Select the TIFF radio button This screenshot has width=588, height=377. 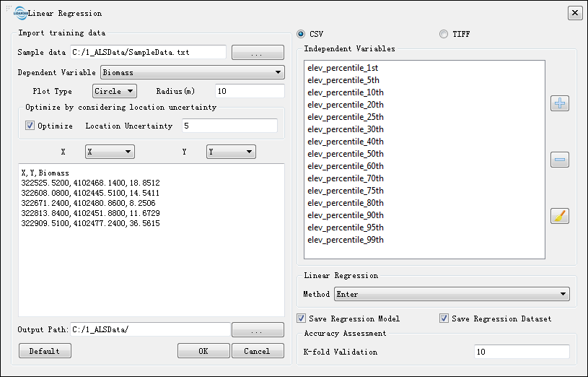click(443, 34)
